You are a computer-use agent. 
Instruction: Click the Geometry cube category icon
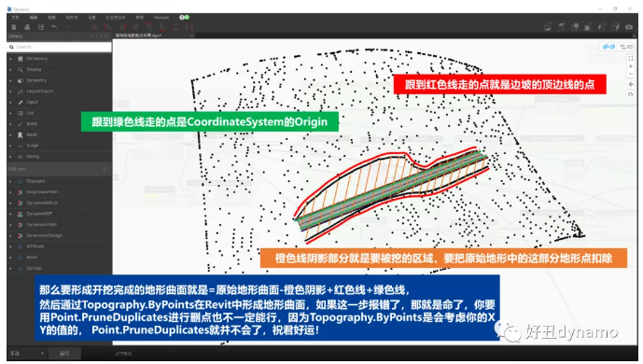(21, 80)
